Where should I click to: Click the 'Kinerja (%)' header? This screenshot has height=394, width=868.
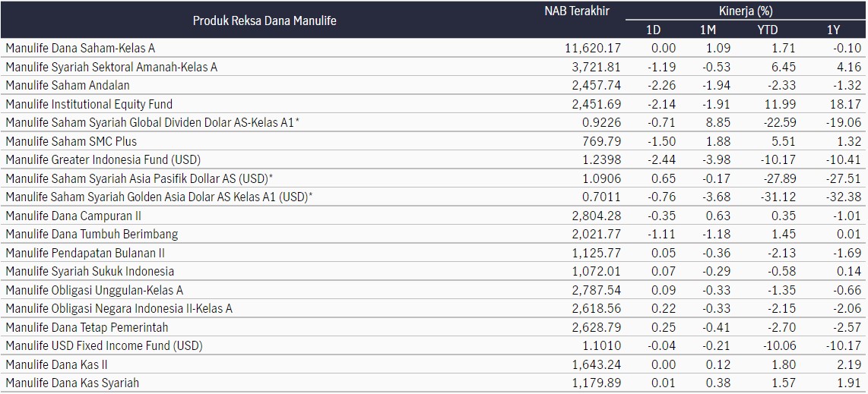pyautogui.click(x=746, y=11)
